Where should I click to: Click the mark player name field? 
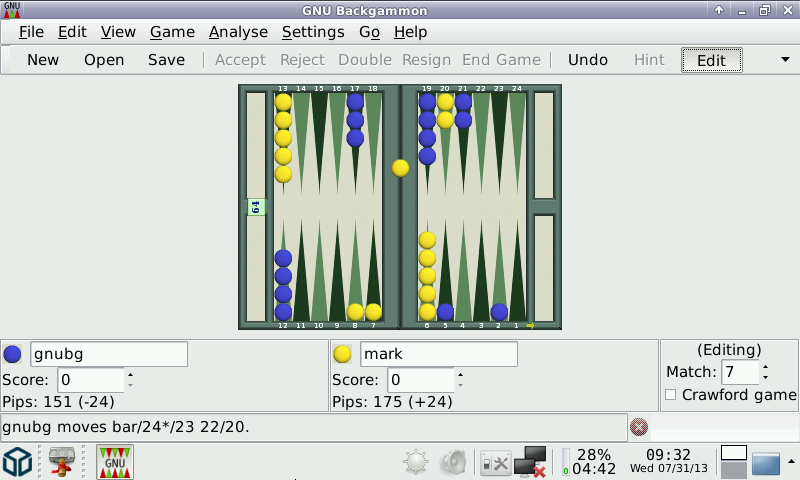[439, 354]
